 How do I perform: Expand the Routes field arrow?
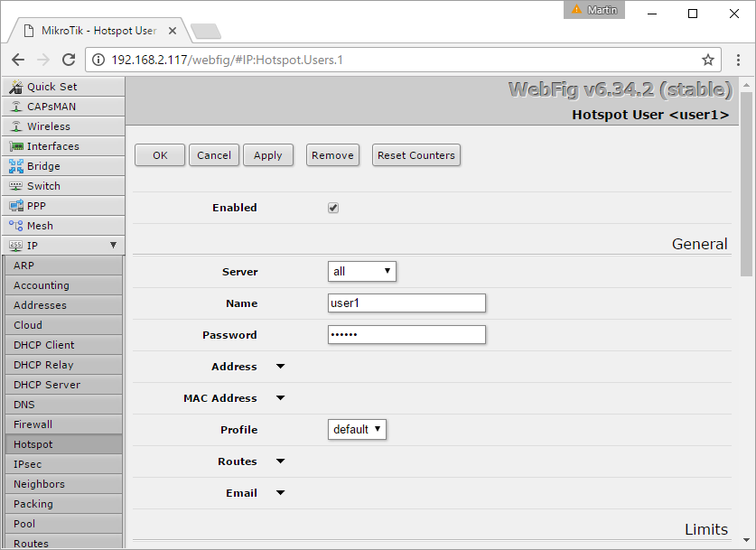[280, 461]
